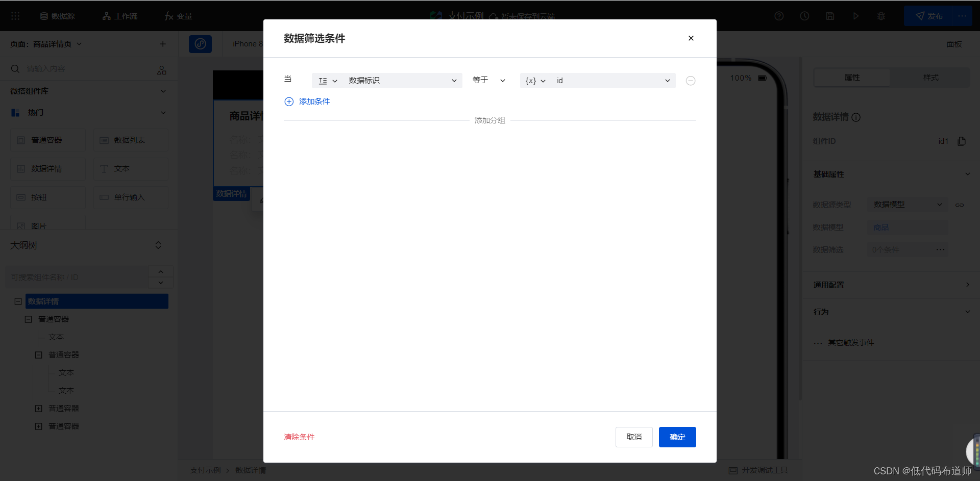Select the 数据详情 component in library
Viewport: 980px width, 481px height.
[x=48, y=169]
